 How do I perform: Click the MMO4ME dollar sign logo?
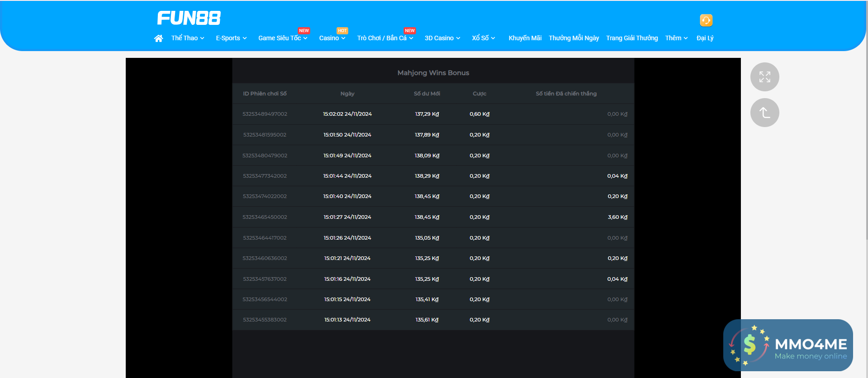click(x=749, y=345)
